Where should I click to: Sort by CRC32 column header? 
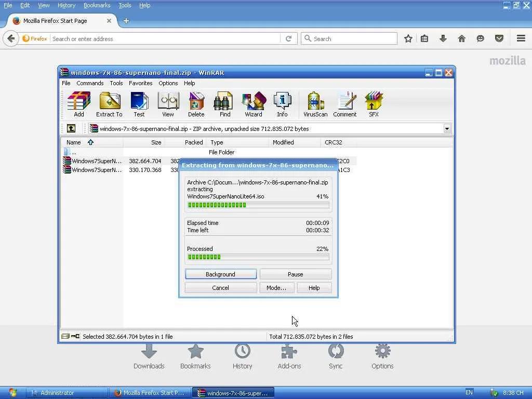click(x=338, y=142)
